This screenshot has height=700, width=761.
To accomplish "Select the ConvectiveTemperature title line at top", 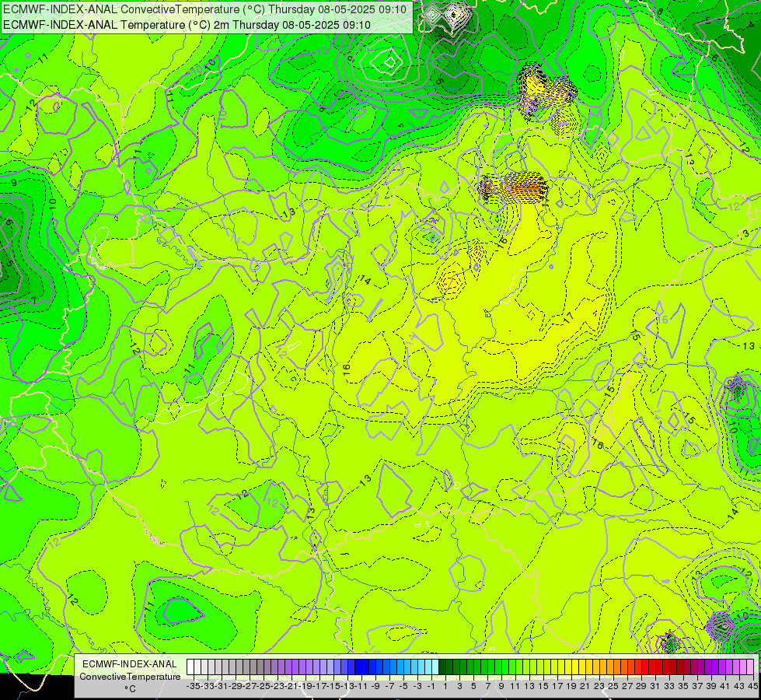I will 204,9.
